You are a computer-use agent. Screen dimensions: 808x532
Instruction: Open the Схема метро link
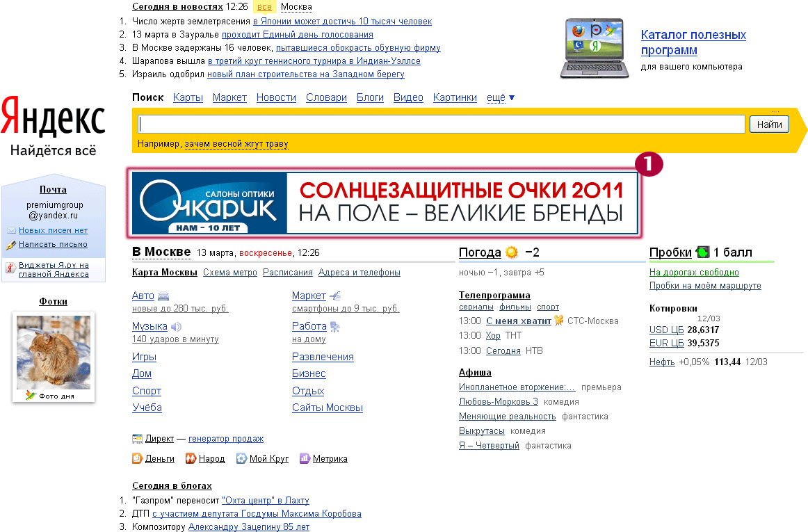pos(230,272)
